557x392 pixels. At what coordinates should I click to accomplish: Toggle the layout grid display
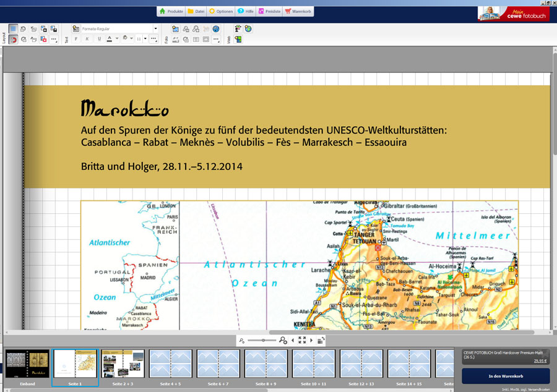tap(13, 28)
